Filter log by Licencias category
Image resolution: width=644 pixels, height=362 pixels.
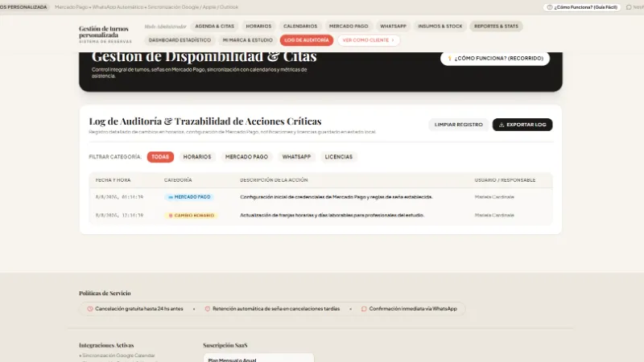pyautogui.click(x=338, y=157)
